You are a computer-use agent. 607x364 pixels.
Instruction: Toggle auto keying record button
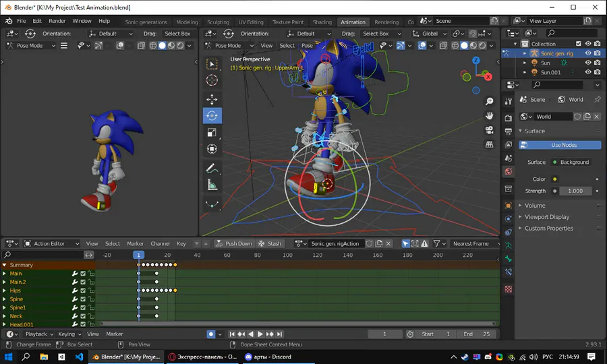pos(211,334)
